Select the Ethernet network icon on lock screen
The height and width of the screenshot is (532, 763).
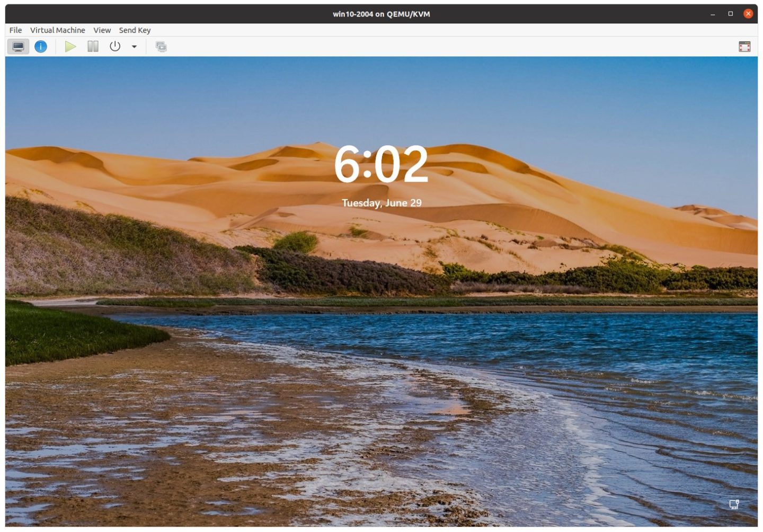coord(733,504)
